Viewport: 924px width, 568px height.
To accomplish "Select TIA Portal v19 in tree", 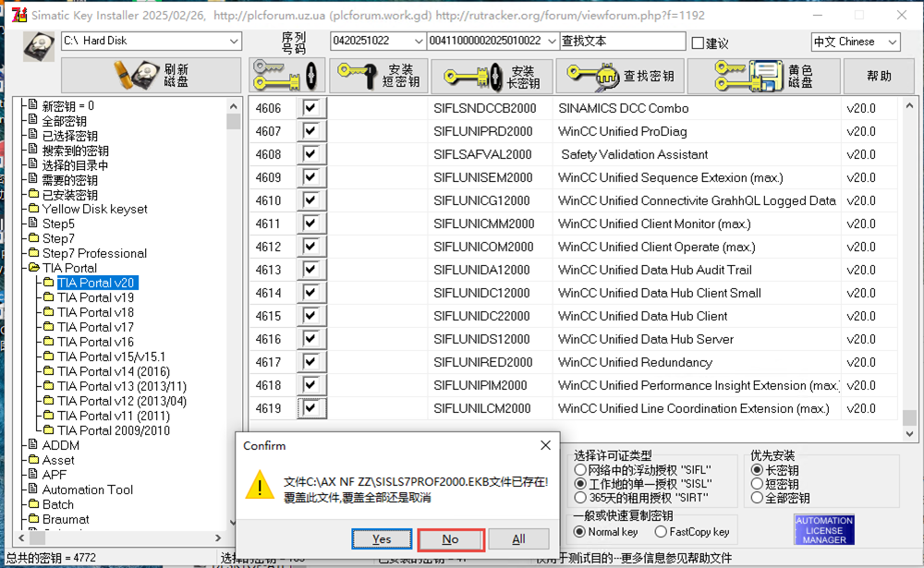I will (95, 297).
